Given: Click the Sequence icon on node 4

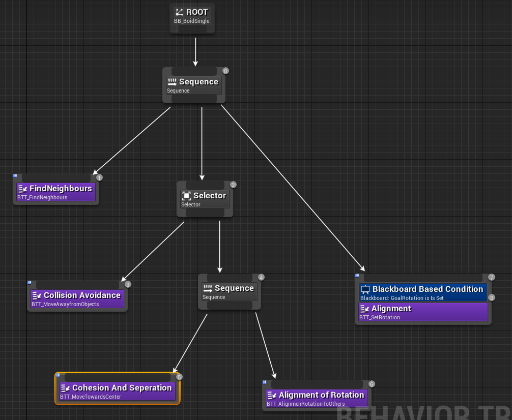Looking at the screenshot, I should pos(208,288).
